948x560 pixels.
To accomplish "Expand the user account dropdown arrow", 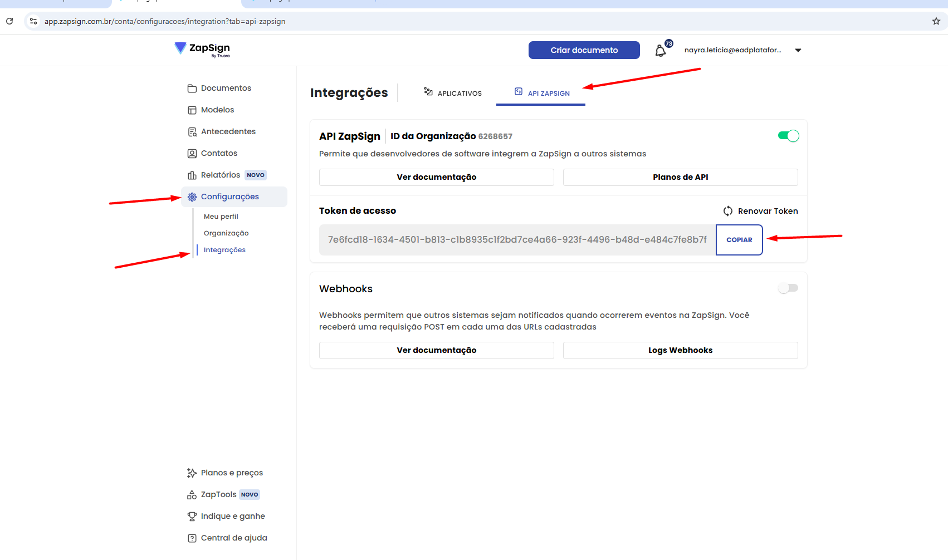I will [798, 50].
